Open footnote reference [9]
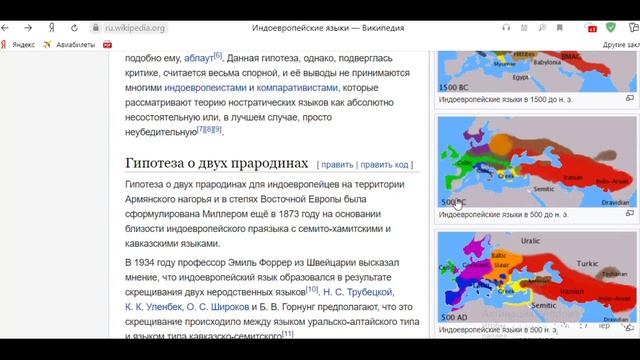 click(x=218, y=129)
